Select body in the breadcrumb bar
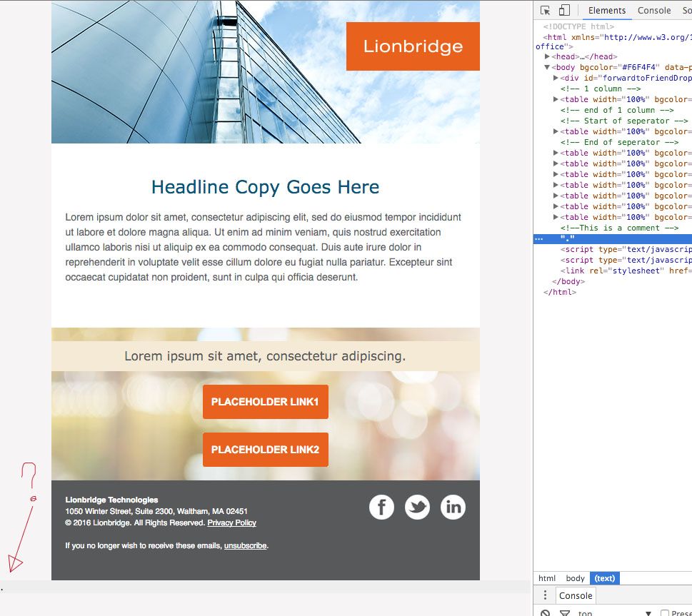Image resolution: width=692 pixels, height=616 pixels. (x=575, y=578)
